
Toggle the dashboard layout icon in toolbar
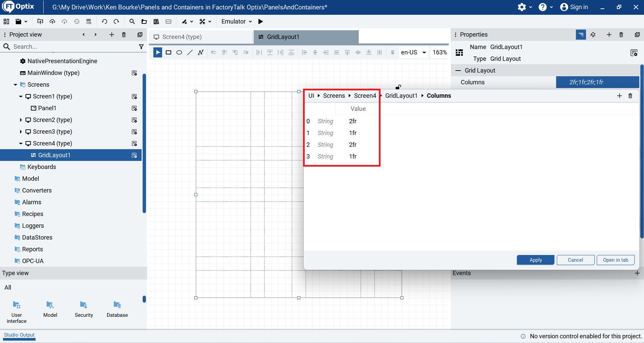[6, 22]
